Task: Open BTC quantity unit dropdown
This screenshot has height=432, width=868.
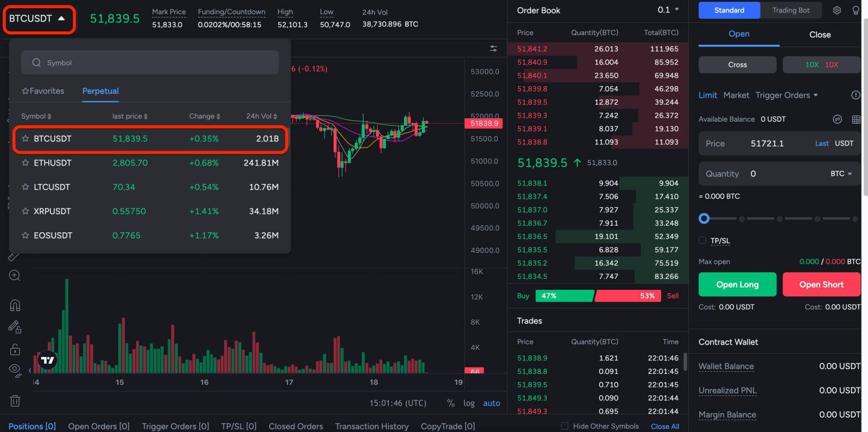Action: click(x=841, y=174)
